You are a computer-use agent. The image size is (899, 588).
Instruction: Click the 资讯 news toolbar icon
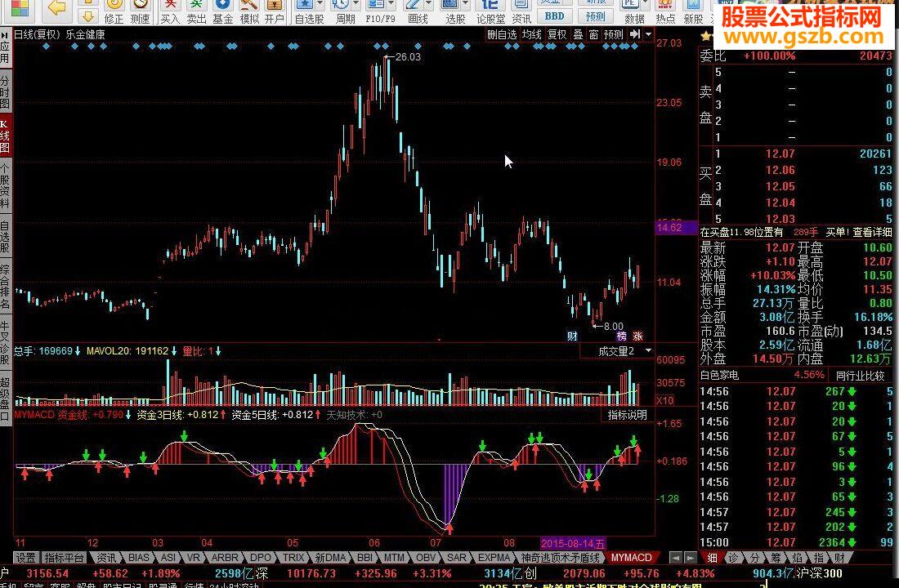[521, 12]
